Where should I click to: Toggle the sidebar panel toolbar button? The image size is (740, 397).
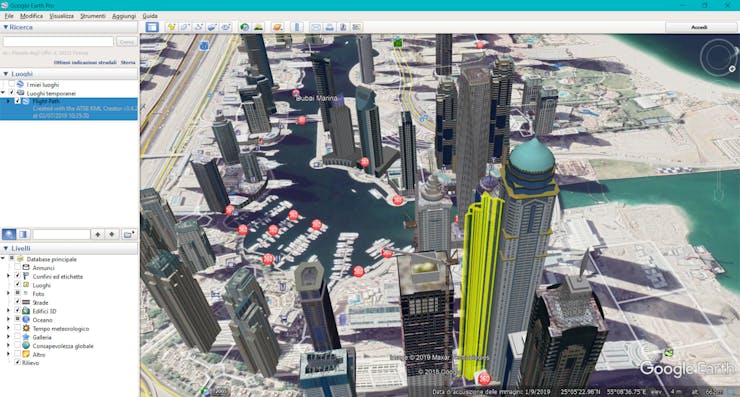tap(152, 27)
